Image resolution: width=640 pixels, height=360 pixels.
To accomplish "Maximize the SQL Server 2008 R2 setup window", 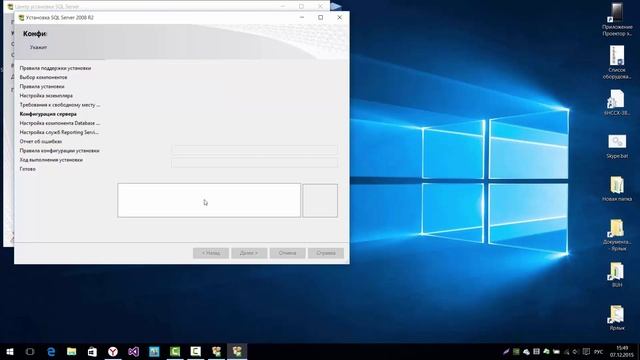I will (320, 18).
